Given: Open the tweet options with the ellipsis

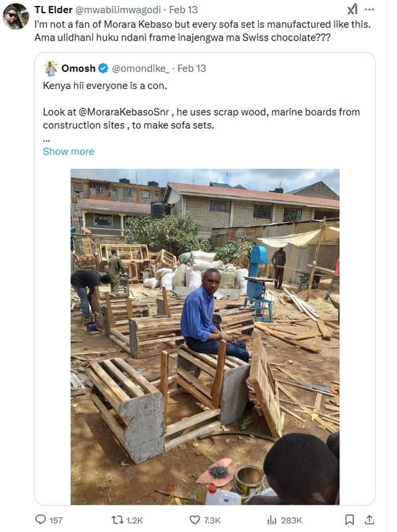Looking at the screenshot, I should coord(371,8).
